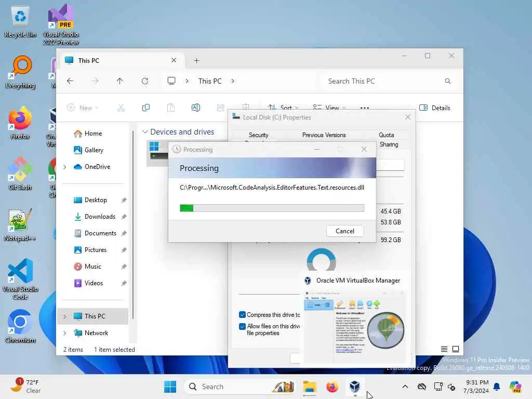Open the See more three-dots menu
Viewport: 532px width, 399px height.
[364, 108]
